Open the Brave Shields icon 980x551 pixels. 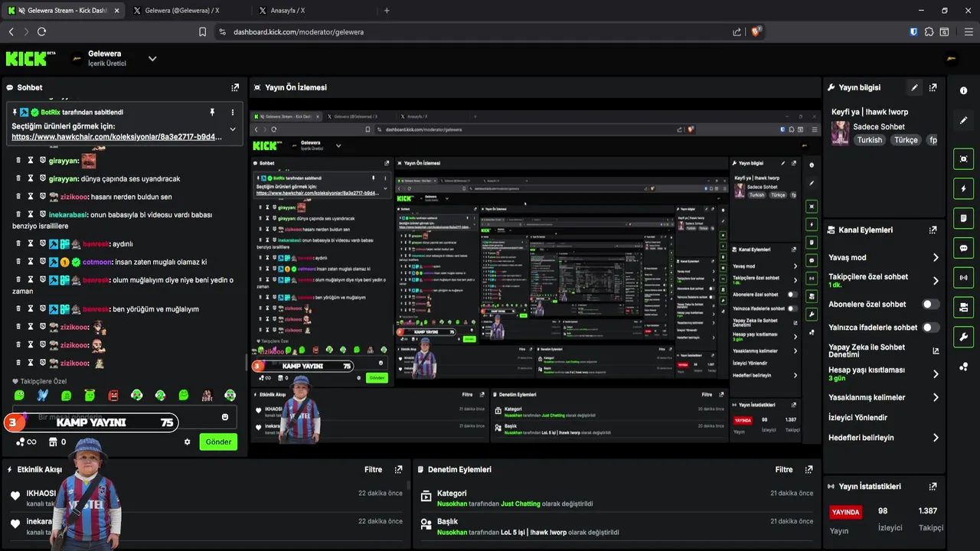(756, 31)
